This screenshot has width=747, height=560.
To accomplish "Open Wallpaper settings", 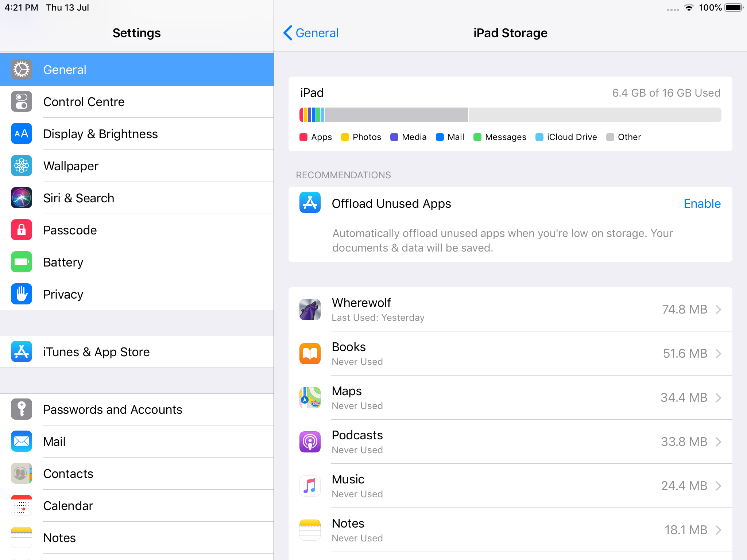I will [x=137, y=166].
